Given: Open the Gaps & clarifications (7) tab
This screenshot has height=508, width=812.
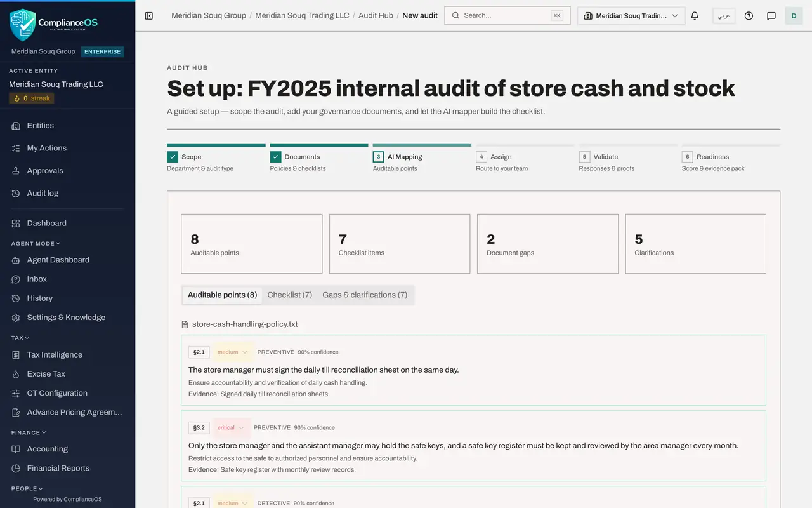Looking at the screenshot, I should tap(365, 295).
